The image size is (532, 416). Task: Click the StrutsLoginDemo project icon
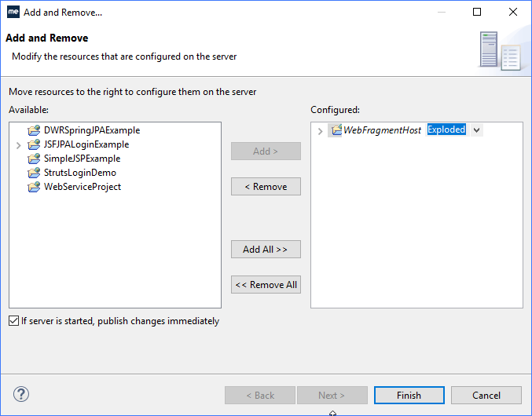[33, 173]
